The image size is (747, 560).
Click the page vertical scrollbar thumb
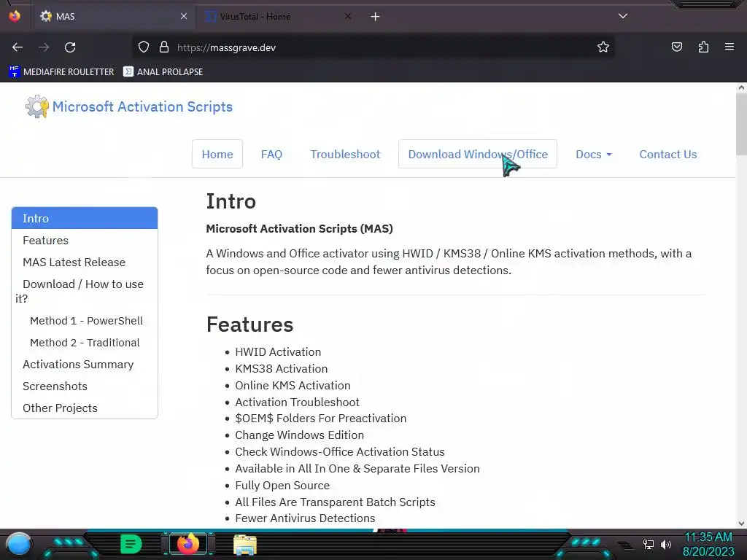pos(741,124)
